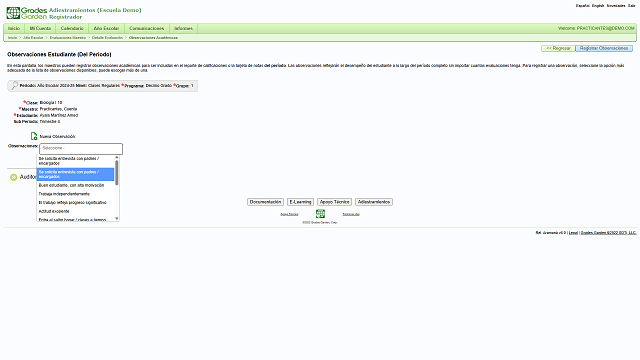Click the Regresar button
Screen dimensions: 640x360
click(x=558, y=48)
